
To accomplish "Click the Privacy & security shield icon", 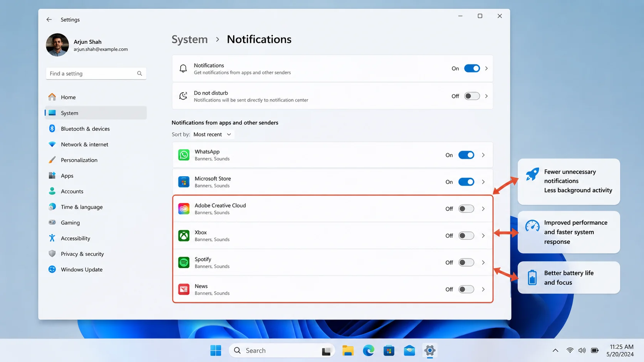I will (52, 254).
